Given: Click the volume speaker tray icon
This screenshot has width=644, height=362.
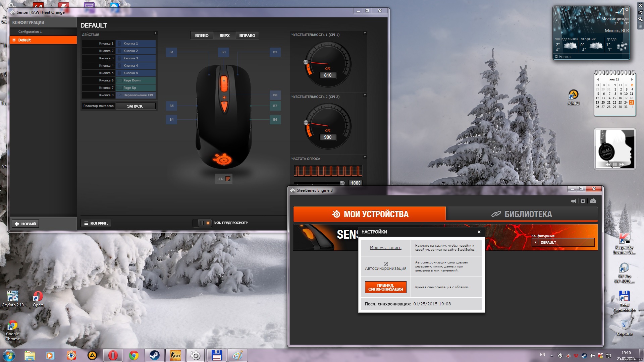Looking at the screenshot, I should [x=592, y=356].
